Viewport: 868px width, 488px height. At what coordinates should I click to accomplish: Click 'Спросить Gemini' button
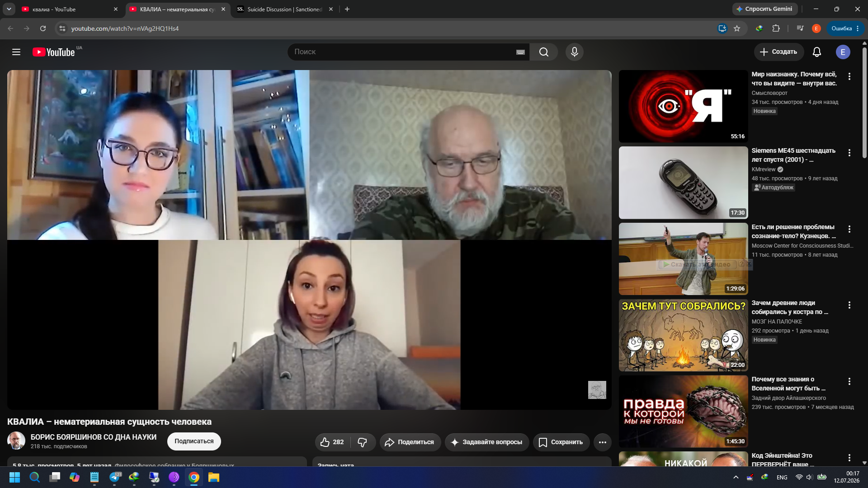pos(765,9)
